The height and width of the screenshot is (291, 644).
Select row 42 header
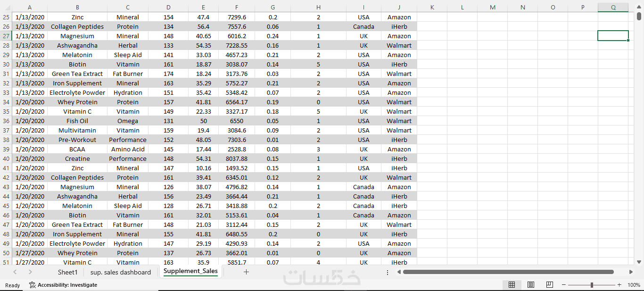pos(6,177)
